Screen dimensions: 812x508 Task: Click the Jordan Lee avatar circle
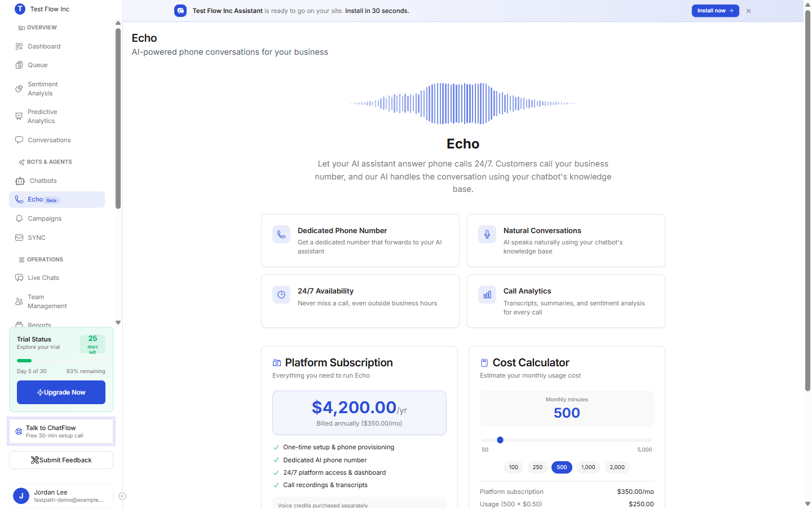[21, 496]
